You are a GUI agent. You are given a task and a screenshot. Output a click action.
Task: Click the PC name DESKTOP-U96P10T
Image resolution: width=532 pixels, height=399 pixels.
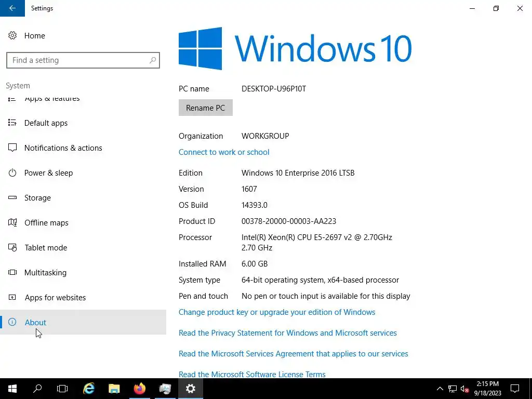coord(274,88)
